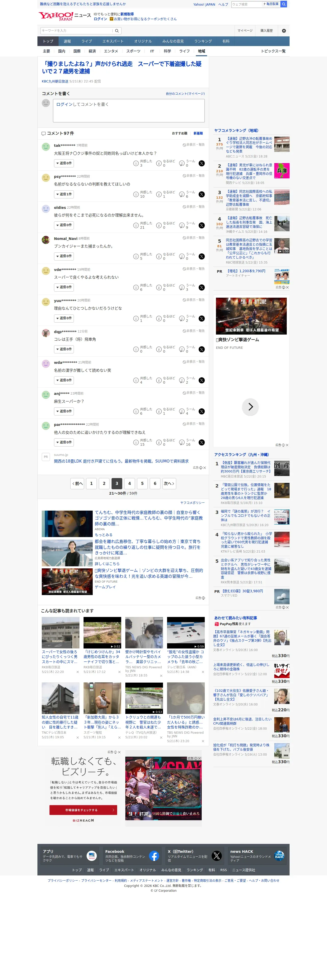
Task: Click dqp******** user avatar image
Action: pyautogui.click(x=46, y=333)
